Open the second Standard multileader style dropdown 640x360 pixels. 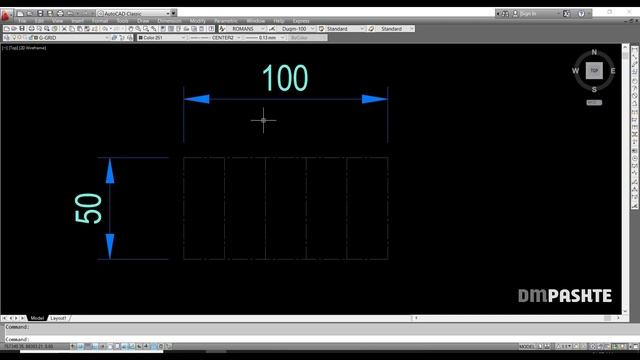(x=411, y=29)
